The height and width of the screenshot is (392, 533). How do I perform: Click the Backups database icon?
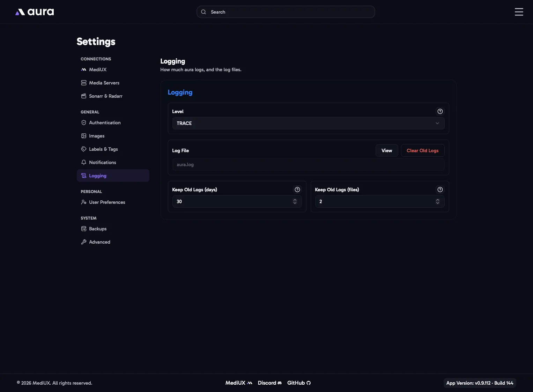click(84, 229)
